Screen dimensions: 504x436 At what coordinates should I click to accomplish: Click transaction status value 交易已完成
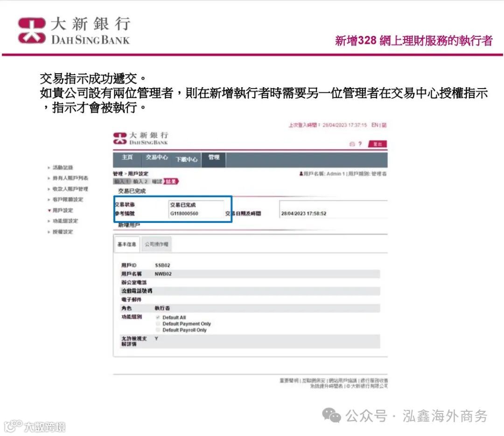pos(182,205)
